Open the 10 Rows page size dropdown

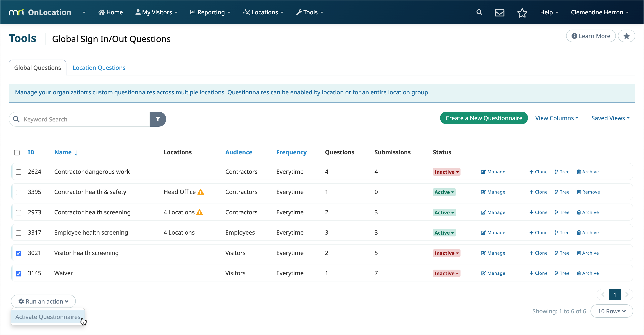[x=612, y=311]
